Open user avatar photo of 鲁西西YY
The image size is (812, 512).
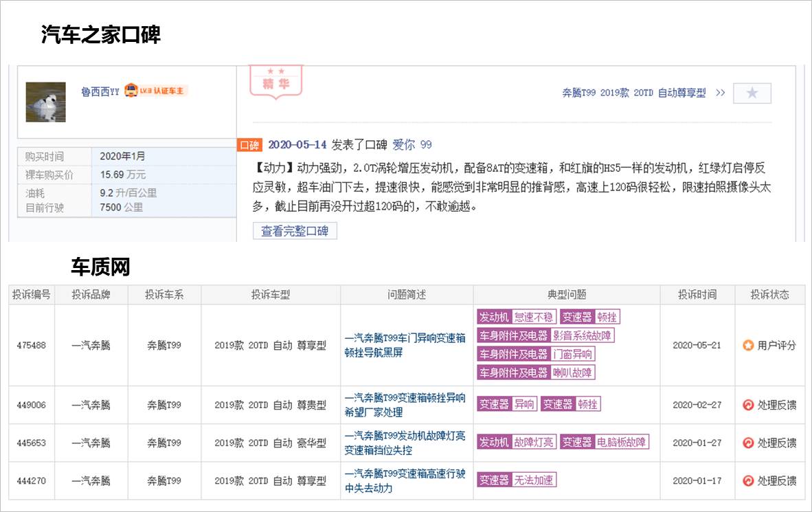point(45,102)
